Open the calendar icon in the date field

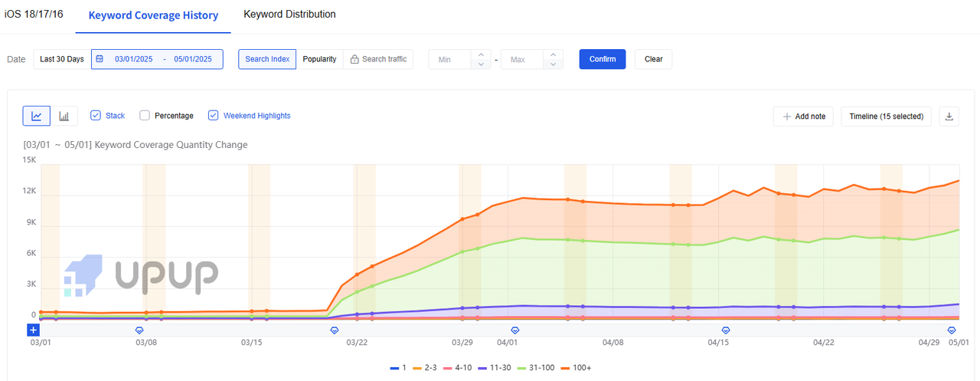click(100, 59)
